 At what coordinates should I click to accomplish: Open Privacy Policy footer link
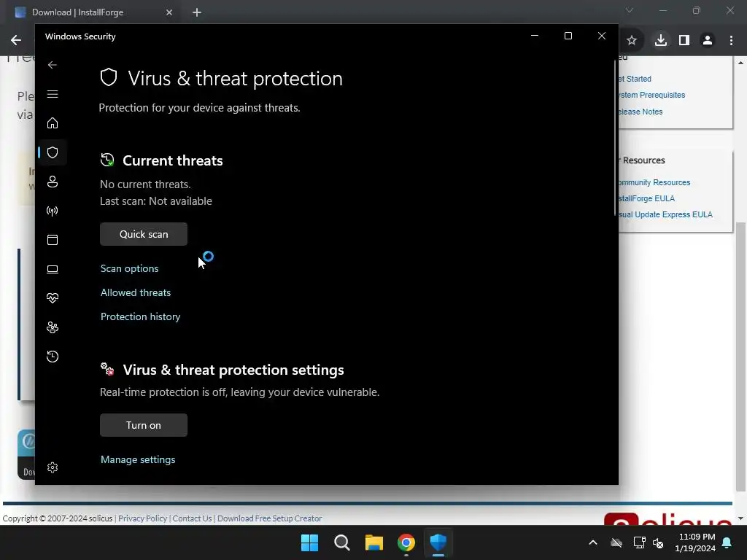click(x=142, y=518)
